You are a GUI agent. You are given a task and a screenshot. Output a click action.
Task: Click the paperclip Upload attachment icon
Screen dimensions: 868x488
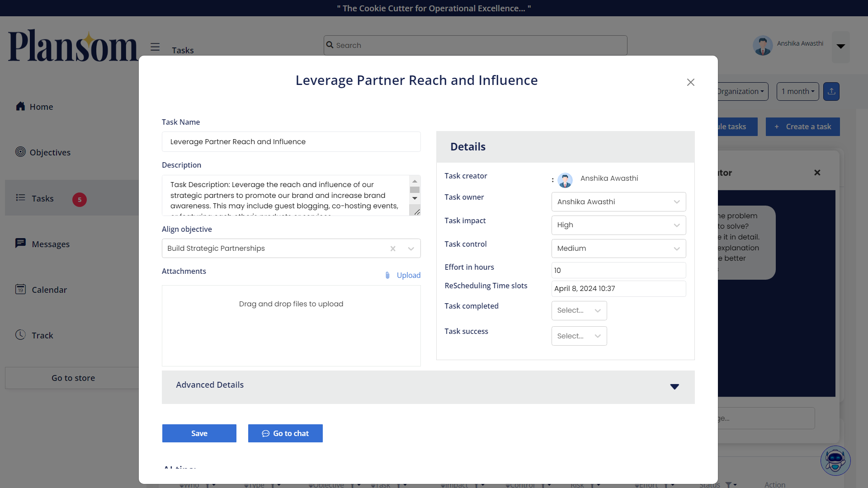(x=387, y=275)
